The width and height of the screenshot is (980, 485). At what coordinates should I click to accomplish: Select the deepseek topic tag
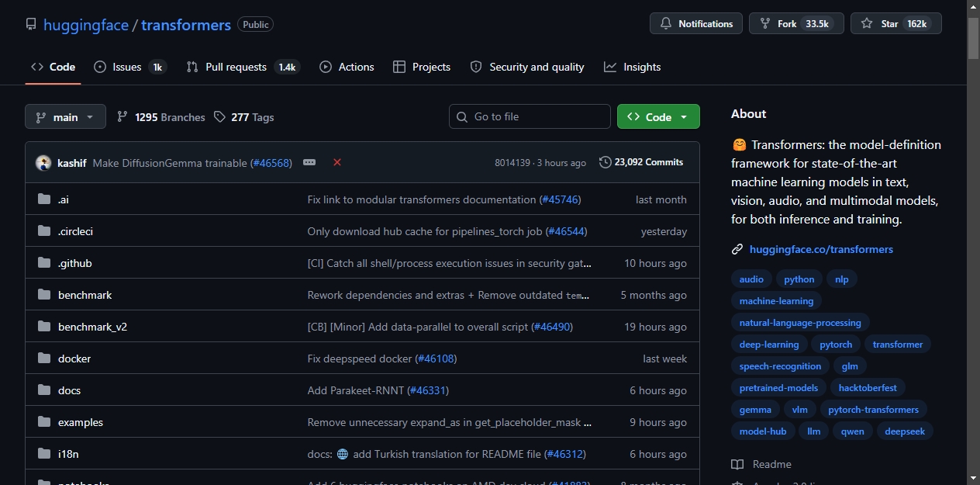905,431
